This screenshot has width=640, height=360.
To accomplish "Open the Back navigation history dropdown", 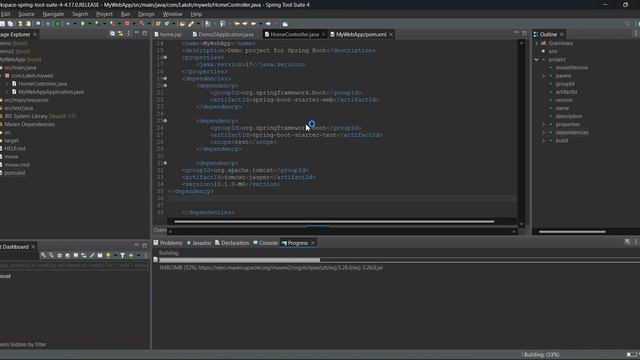I will [x=260, y=24].
